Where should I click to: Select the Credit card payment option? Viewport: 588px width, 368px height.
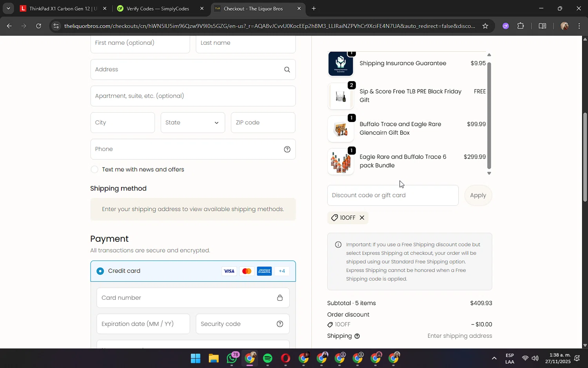click(100, 271)
